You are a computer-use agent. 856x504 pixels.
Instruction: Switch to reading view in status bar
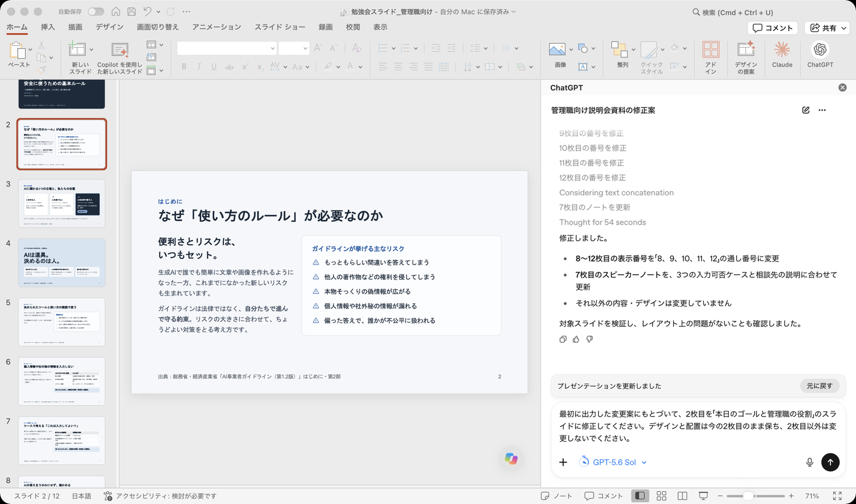point(682,496)
